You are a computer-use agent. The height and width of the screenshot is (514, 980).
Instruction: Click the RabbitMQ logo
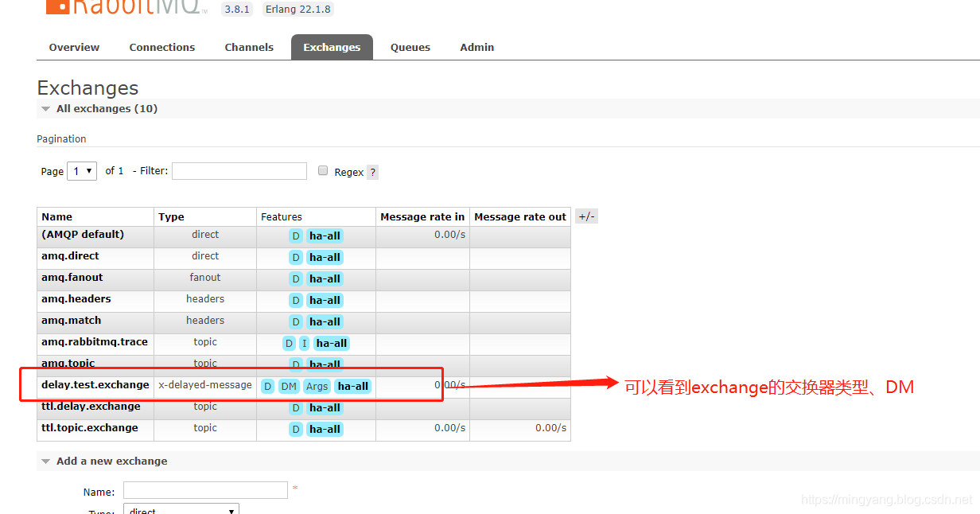(x=126, y=8)
